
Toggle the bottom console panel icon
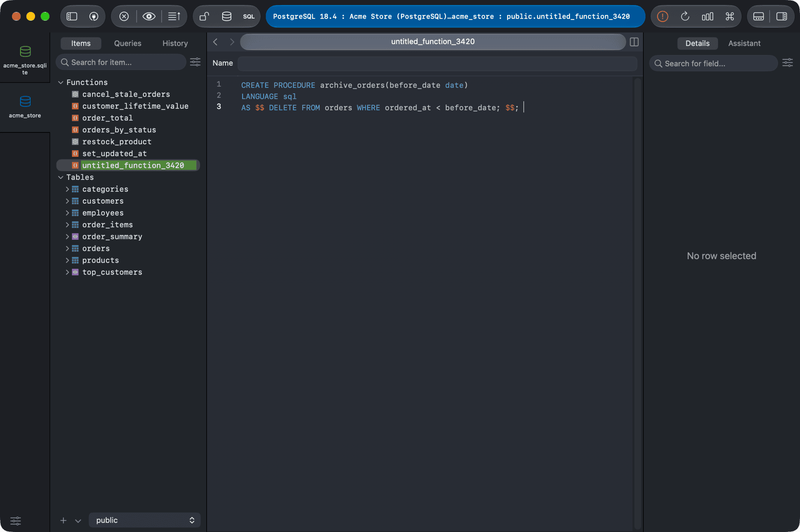(758, 16)
